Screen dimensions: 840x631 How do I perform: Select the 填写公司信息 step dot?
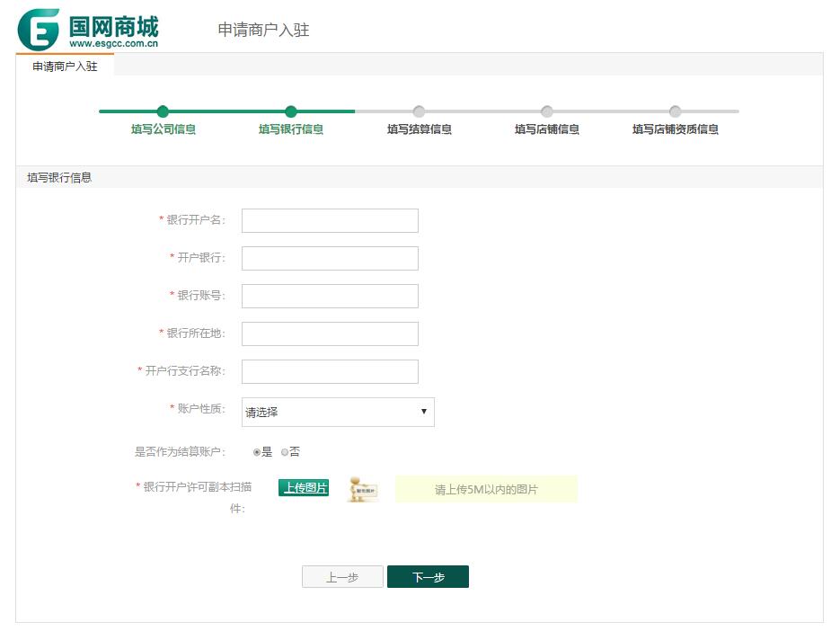coord(163,111)
